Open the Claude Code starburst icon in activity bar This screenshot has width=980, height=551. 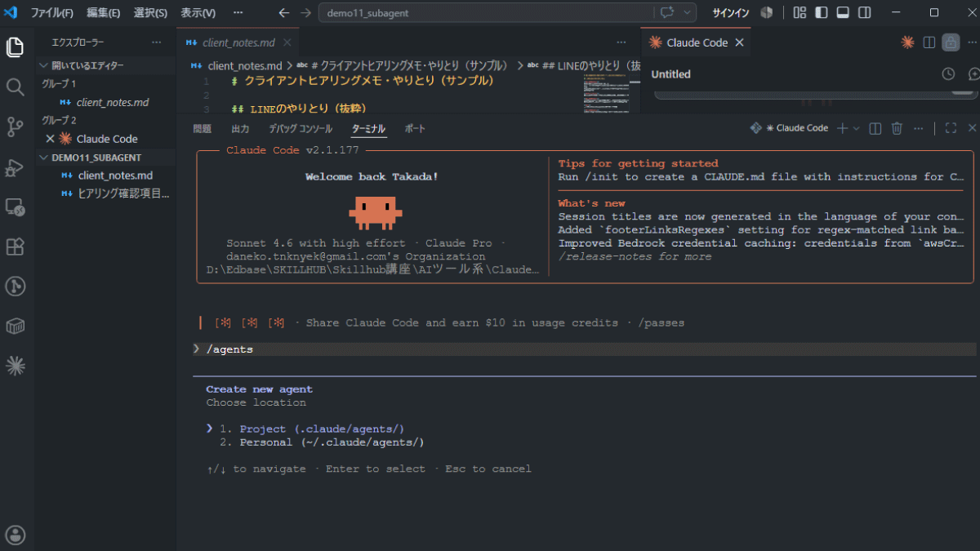(x=15, y=366)
